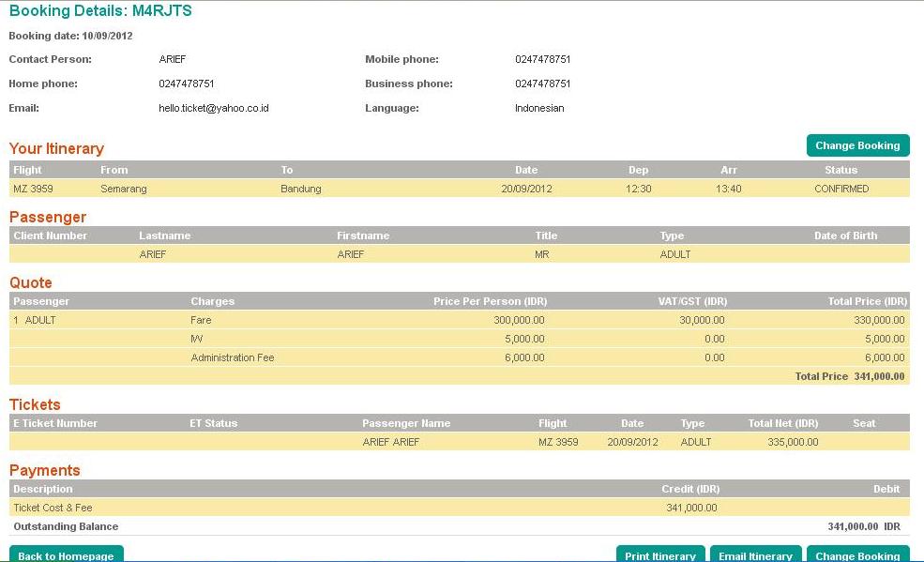Click fare total 330,000.00
924x562 pixels.
tap(879, 321)
